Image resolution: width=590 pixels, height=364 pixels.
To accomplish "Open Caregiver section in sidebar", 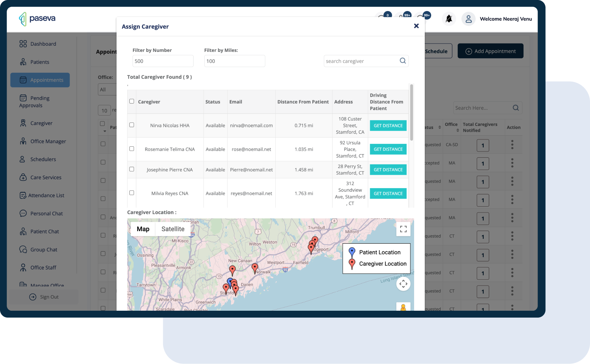I will (36, 123).
